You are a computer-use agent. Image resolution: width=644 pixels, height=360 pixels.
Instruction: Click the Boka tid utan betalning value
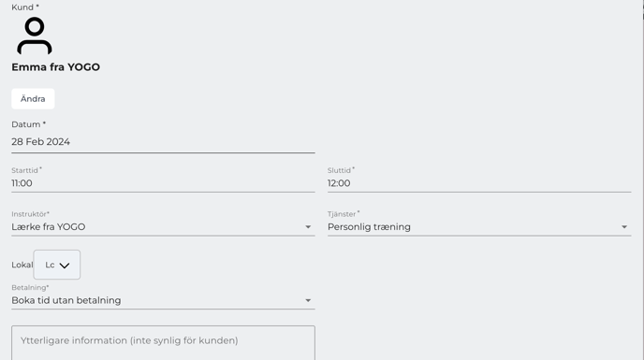click(66, 300)
